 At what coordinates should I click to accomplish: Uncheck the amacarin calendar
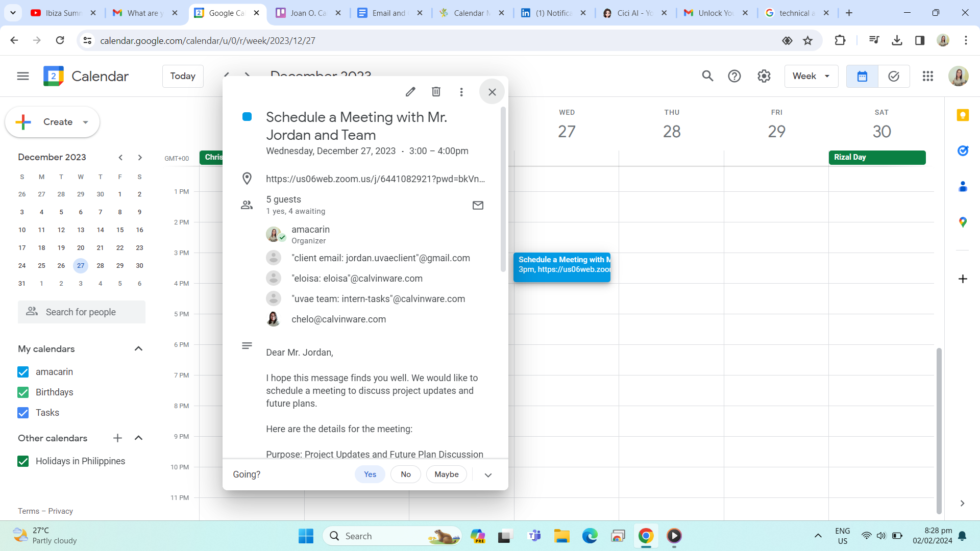point(23,372)
